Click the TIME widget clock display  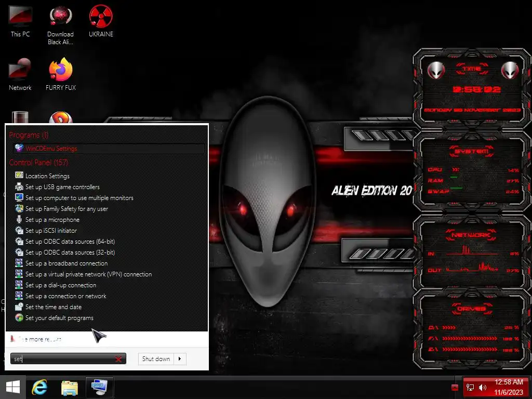pos(477,89)
